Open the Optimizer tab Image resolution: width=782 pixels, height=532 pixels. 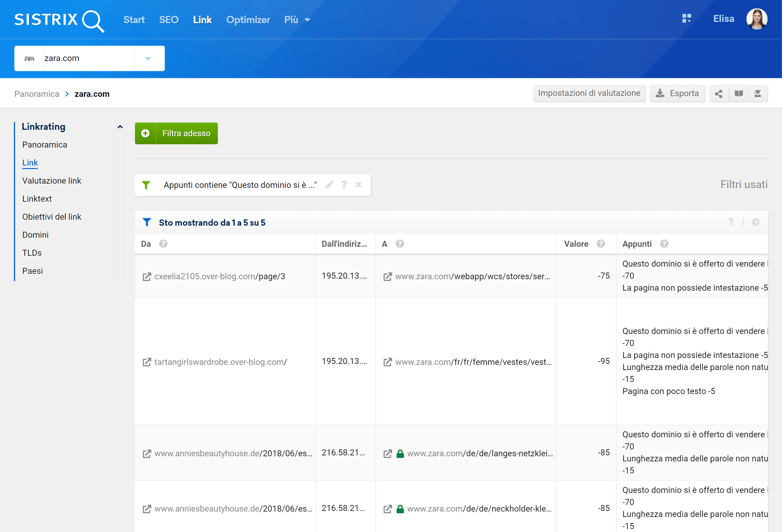coord(248,20)
